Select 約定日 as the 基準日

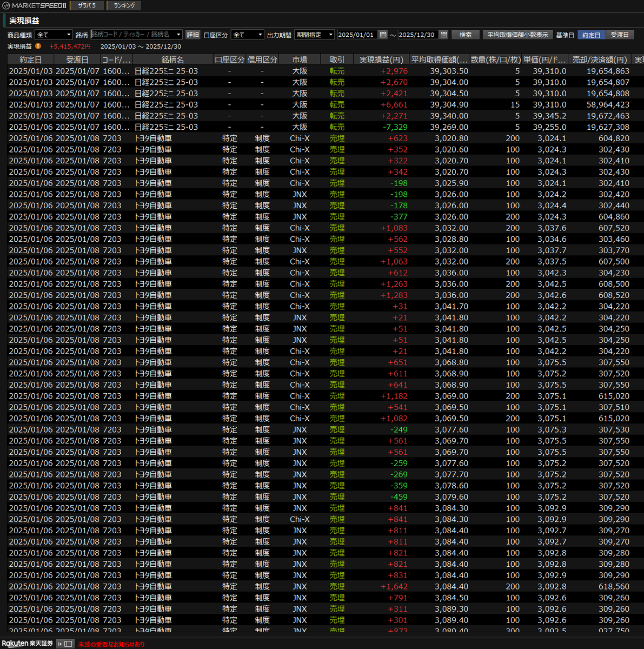click(x=591, y=35)
